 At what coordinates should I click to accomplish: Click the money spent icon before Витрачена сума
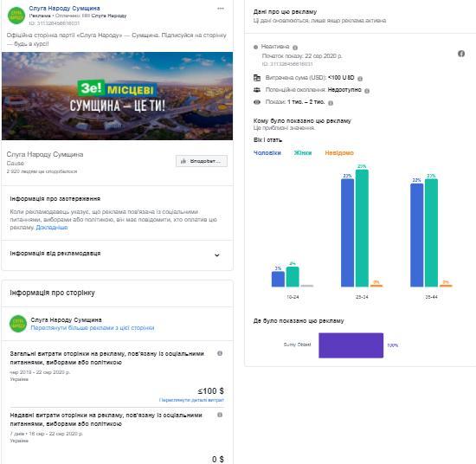click(x=257, y=78)
